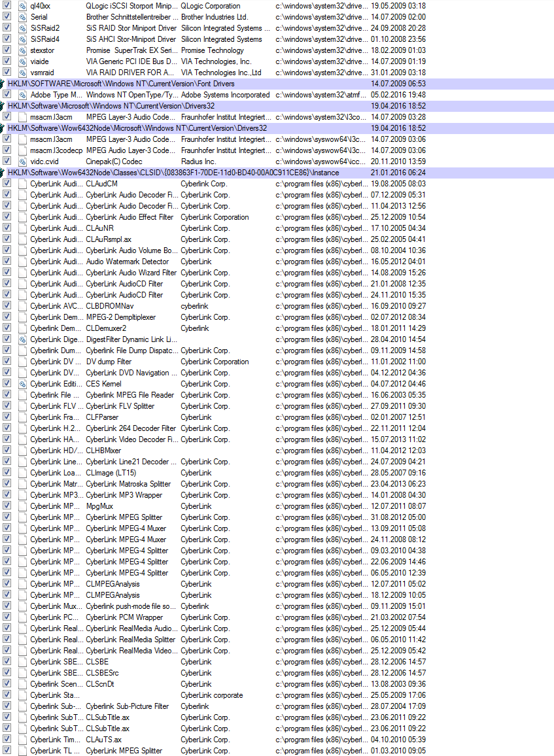Click the 'QLogic Corporation' publisher cell

tap(211, 6)
